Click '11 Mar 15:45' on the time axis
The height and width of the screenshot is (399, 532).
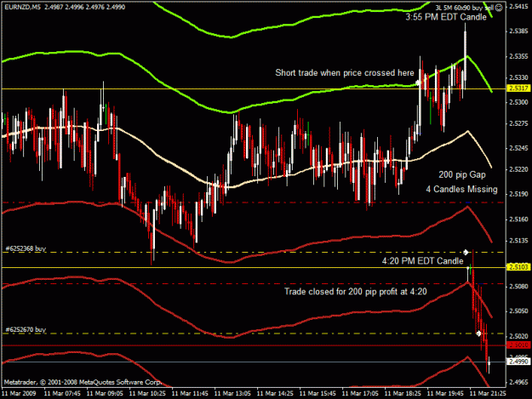pos(317,394)
